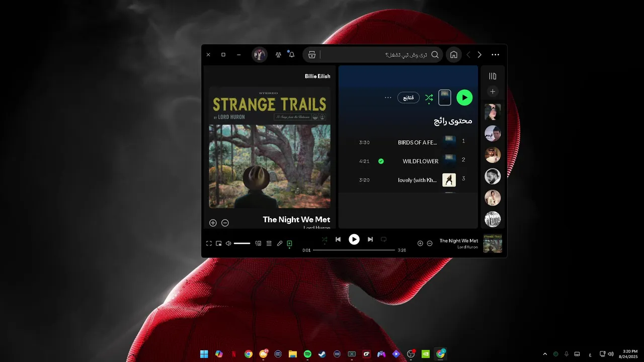Open Windows Start menu

(204, 354)
